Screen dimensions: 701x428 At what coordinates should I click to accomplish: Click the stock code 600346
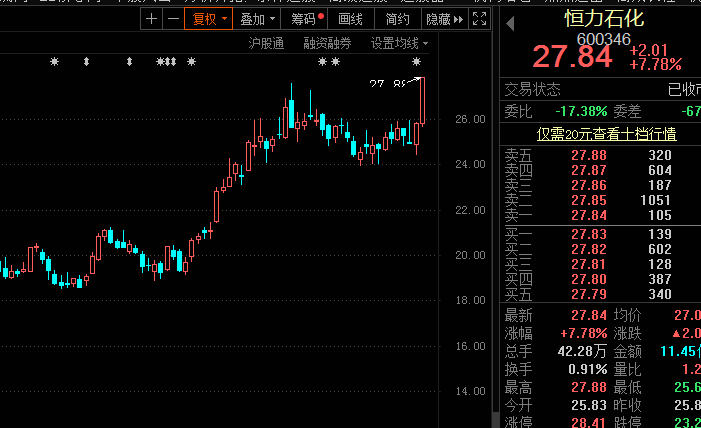tap(604, 39)
